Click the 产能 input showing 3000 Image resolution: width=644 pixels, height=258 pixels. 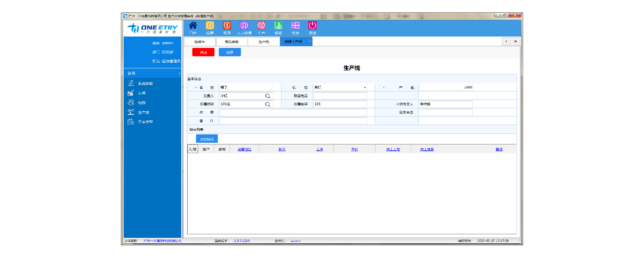click(446, 87)
